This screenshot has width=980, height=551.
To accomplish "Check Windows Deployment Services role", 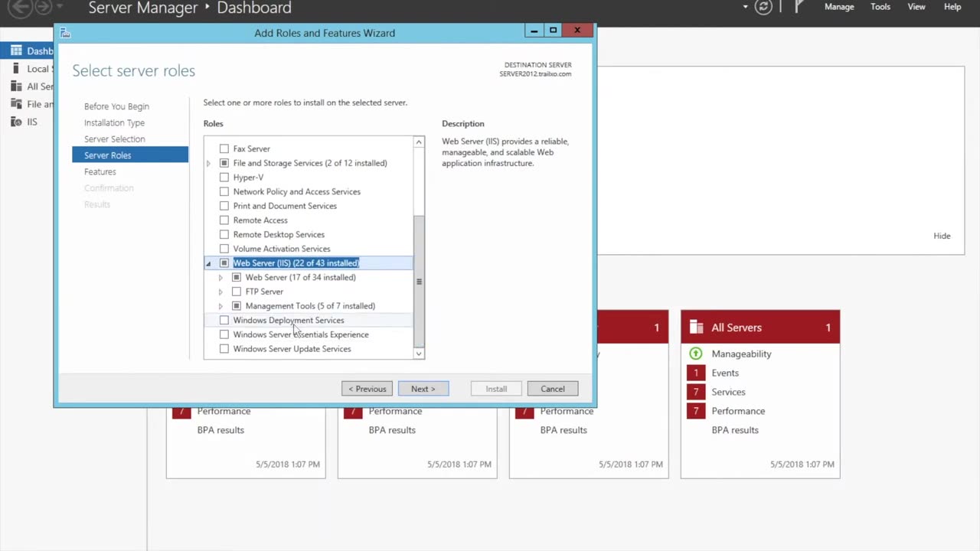I will coord(224,320).
